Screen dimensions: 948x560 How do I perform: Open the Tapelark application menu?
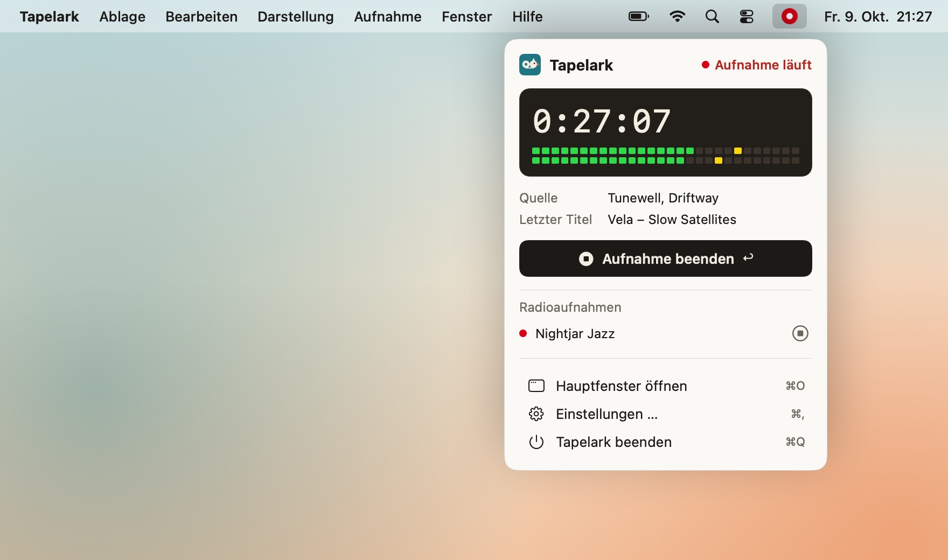point(49,17)
